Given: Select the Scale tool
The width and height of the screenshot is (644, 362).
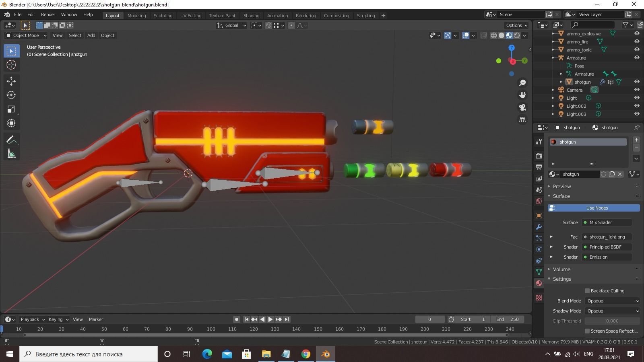Looking at the screenshot, I should tap(11, 109).
